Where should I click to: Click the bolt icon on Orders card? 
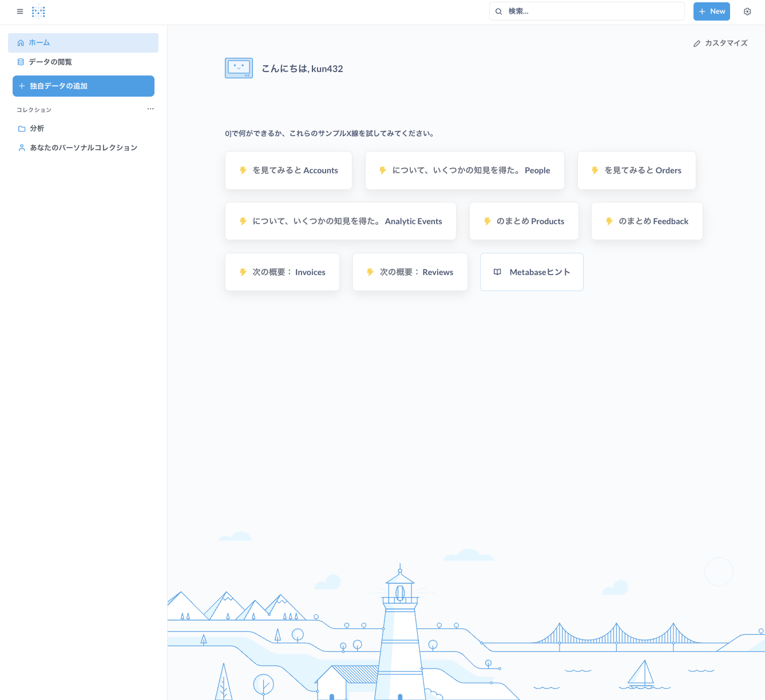[595, 170]
